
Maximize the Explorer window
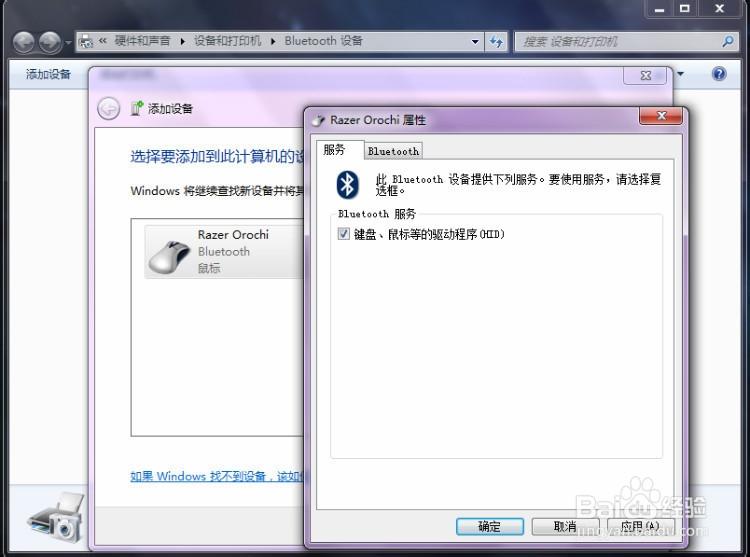click(x=684, y=9)
